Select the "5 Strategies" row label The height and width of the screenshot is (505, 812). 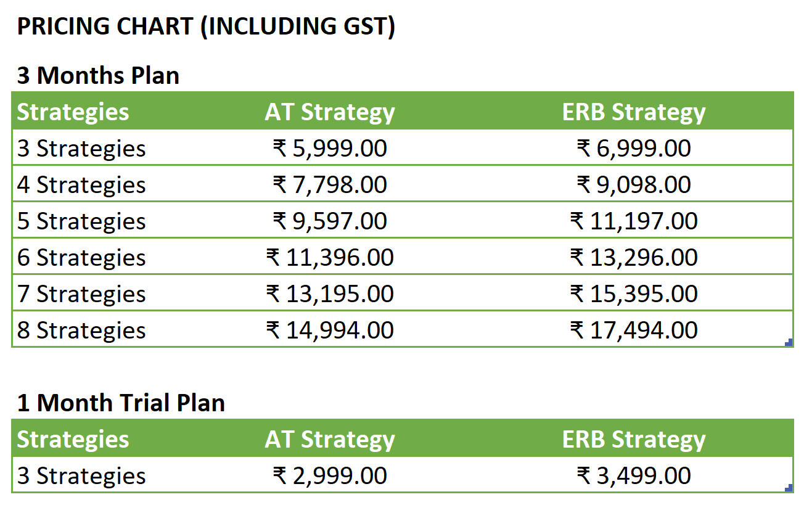(81, 221)
